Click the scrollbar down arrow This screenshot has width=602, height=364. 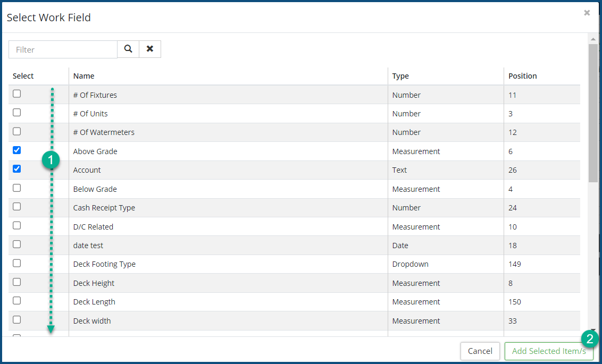pos(593,330)
